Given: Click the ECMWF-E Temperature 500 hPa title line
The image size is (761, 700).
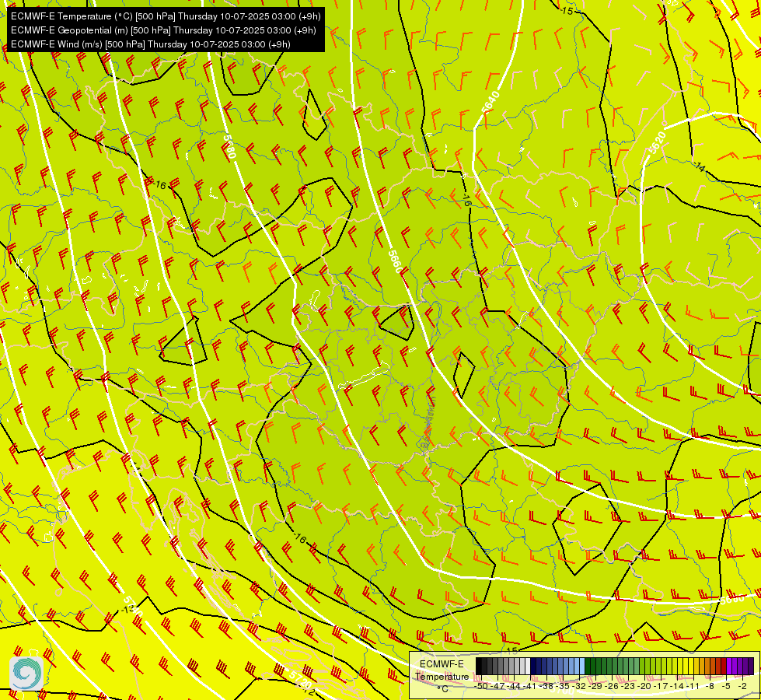Looking at the screenshot, I should (166, 16).
